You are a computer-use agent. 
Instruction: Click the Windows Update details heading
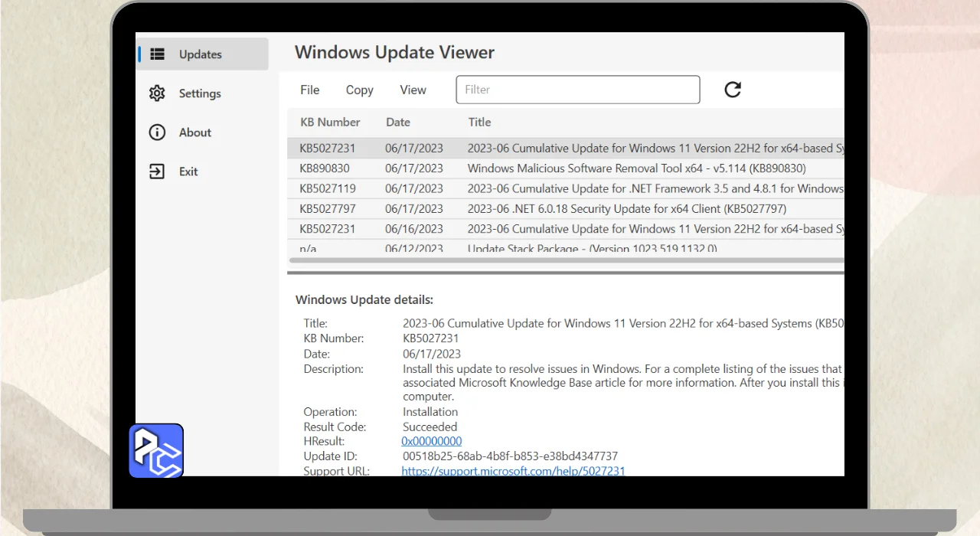[x=364, y=299]
